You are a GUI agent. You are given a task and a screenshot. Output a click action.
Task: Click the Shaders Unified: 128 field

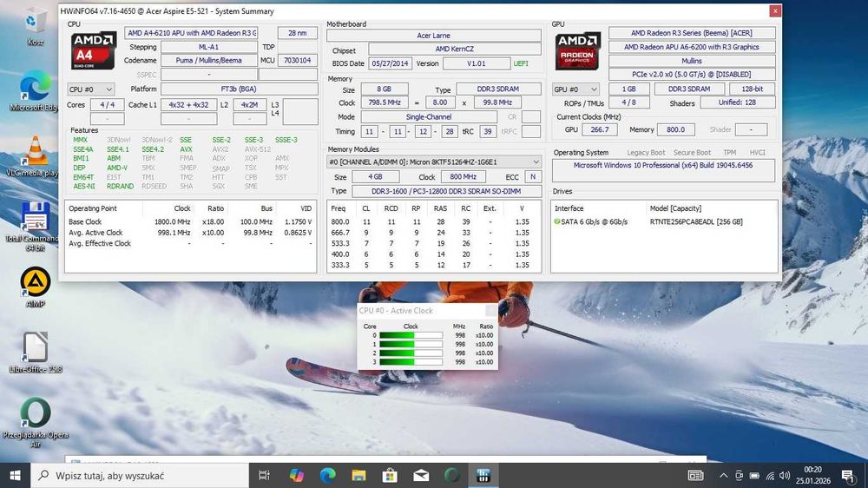click(x=737, y=102)
